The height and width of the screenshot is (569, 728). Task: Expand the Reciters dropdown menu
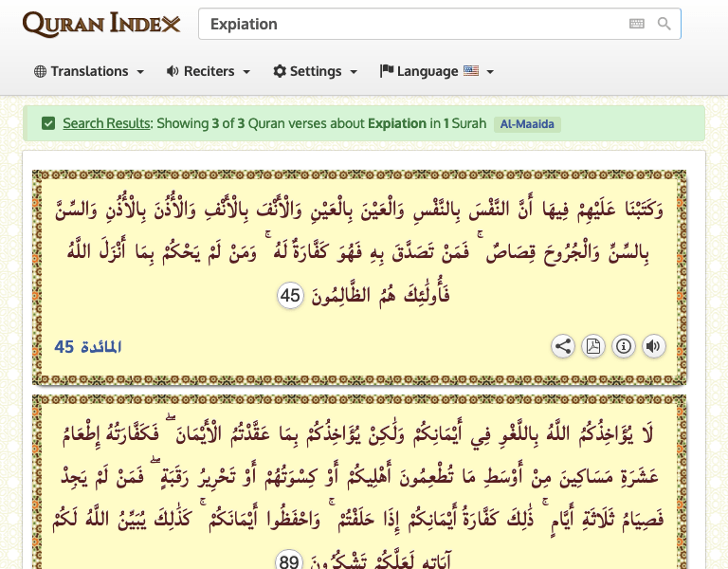[x=209, y=71]
